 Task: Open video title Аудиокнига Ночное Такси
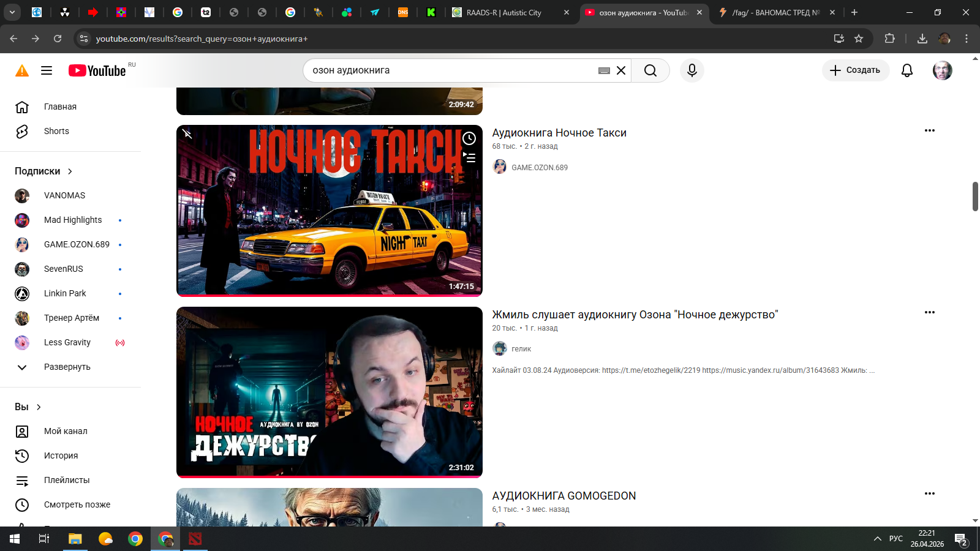[x=559, y=133]
